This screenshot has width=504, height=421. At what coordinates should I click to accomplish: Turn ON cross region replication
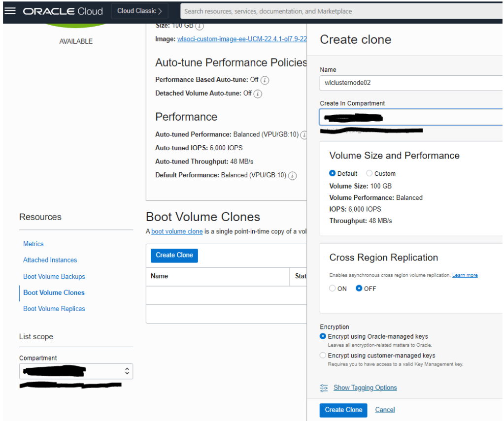pos(333,289)
